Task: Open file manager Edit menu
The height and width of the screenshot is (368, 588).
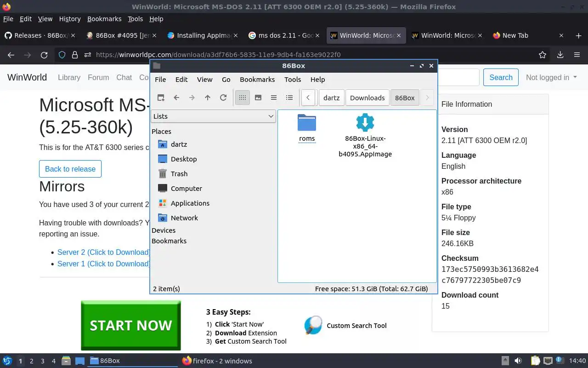Action: click(181, 79)
